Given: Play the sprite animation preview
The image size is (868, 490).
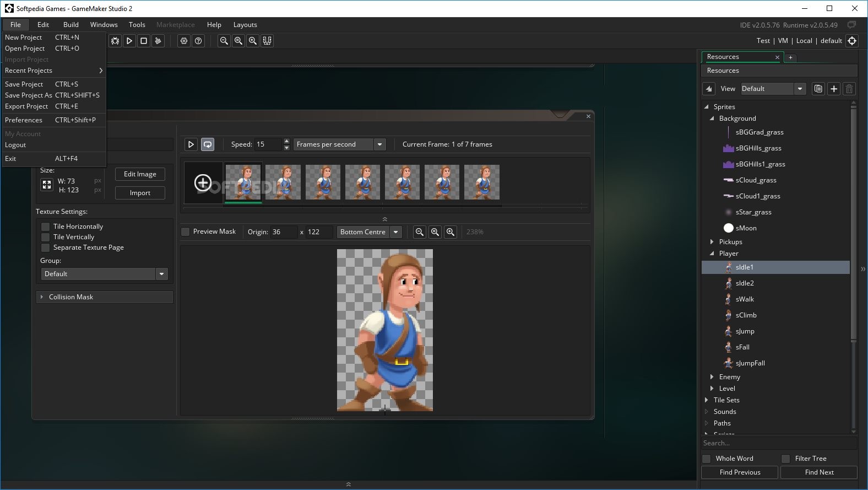Looking at the screenshot, I should (x=191, y=144).
